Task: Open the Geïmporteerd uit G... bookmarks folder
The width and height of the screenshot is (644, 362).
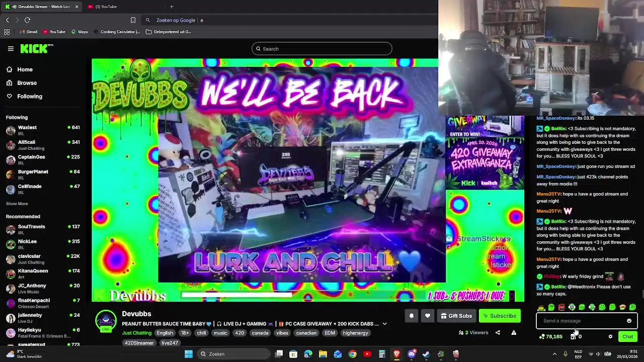Action: coord(169,32)
